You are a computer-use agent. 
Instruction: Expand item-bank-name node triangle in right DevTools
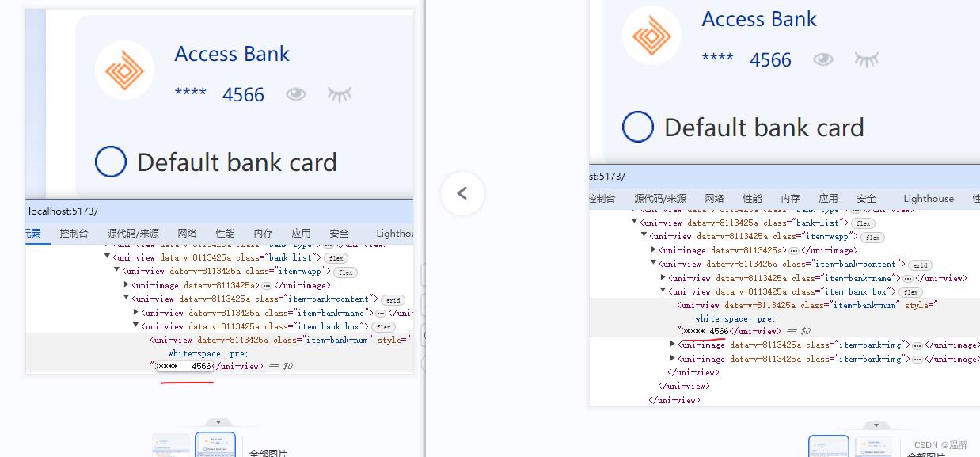(663, 277)
